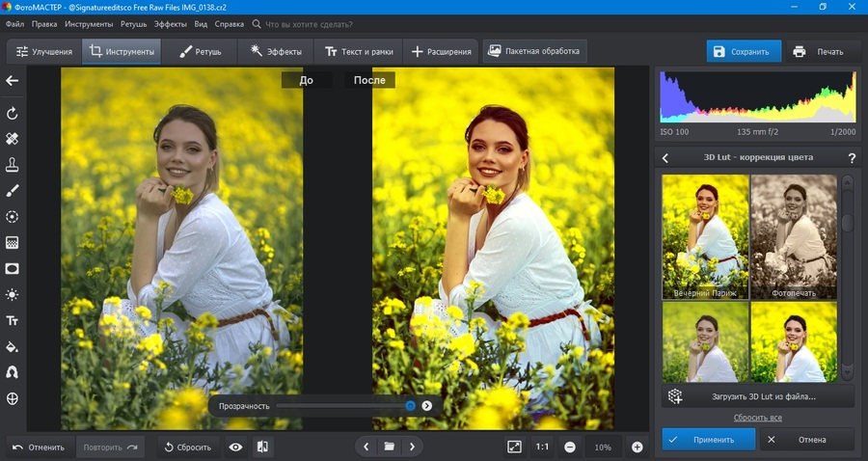The image size is (868, 461).
Task: Click the Сбросить reset button in bottom bar
Action: point(188,447)
